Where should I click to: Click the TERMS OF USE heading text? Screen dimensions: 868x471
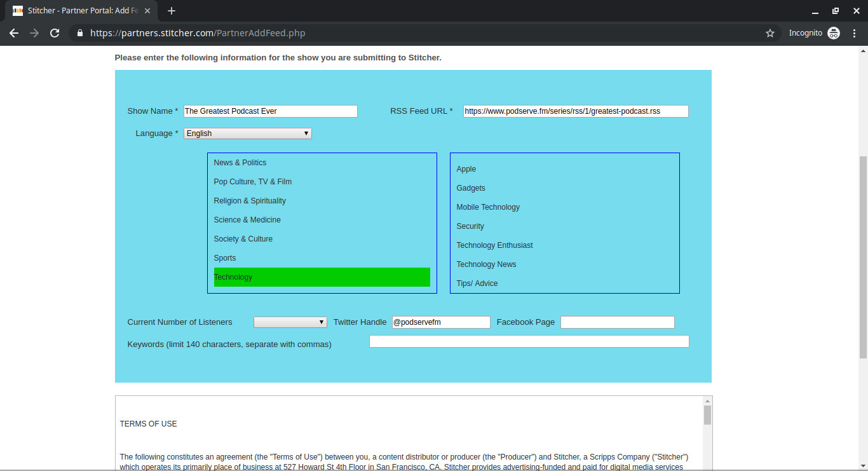148,424
